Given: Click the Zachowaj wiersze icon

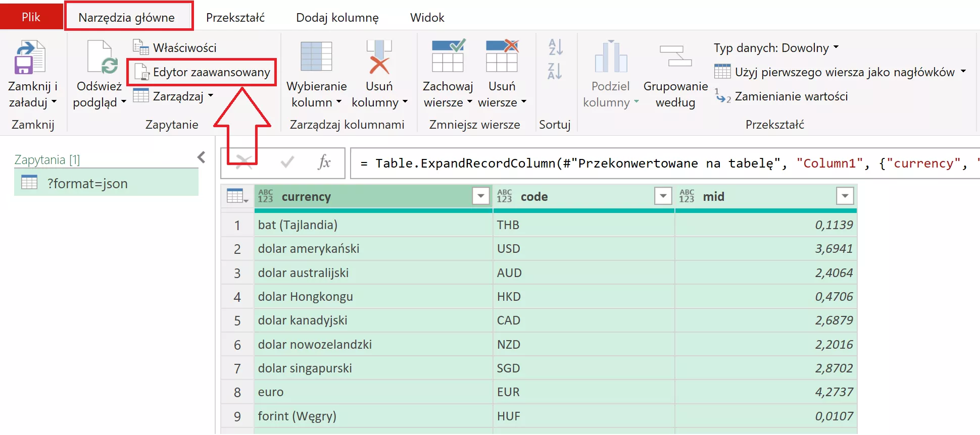Looking at the screenshot, I should 448,57.
